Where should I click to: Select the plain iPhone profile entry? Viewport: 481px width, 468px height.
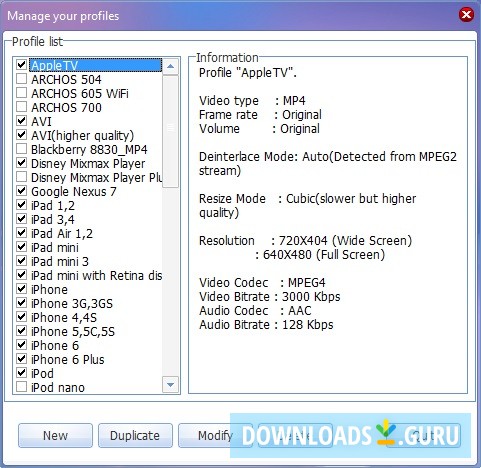49,289
